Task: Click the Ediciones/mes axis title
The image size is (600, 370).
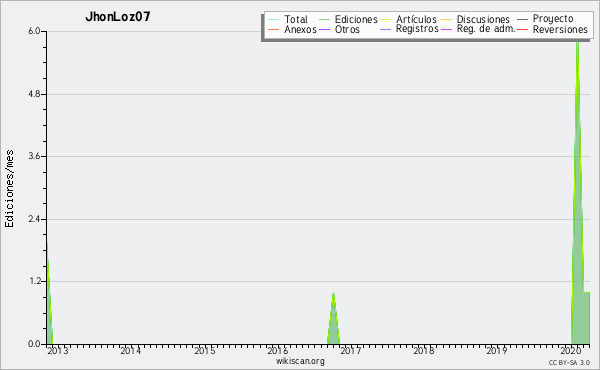Action: point(9,189)
